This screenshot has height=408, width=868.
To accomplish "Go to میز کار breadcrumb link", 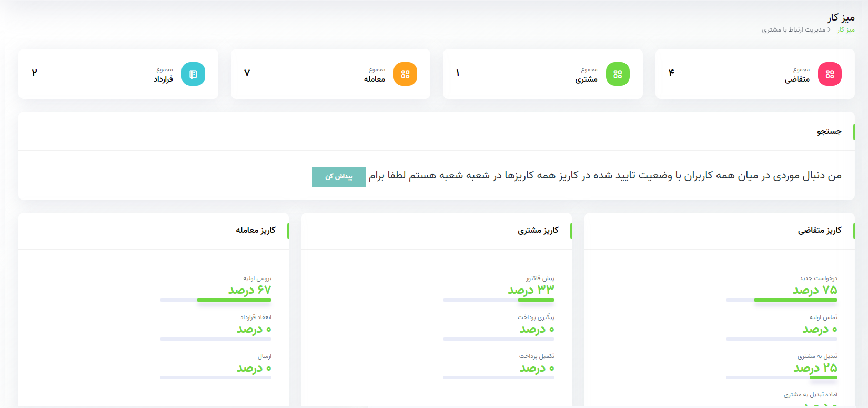I will point(846,30).
